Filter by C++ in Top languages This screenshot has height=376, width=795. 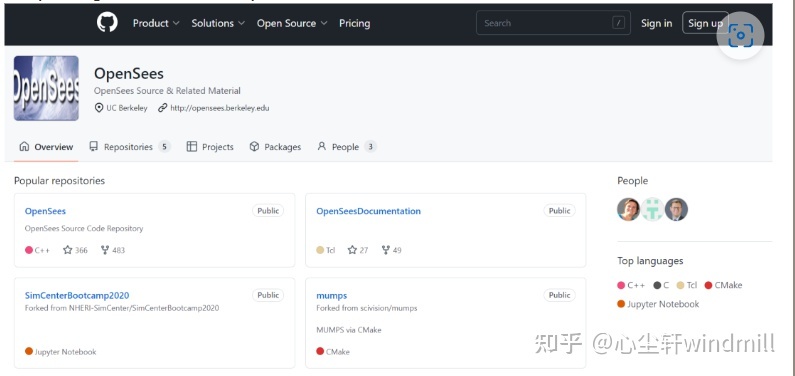coord(631,285)
